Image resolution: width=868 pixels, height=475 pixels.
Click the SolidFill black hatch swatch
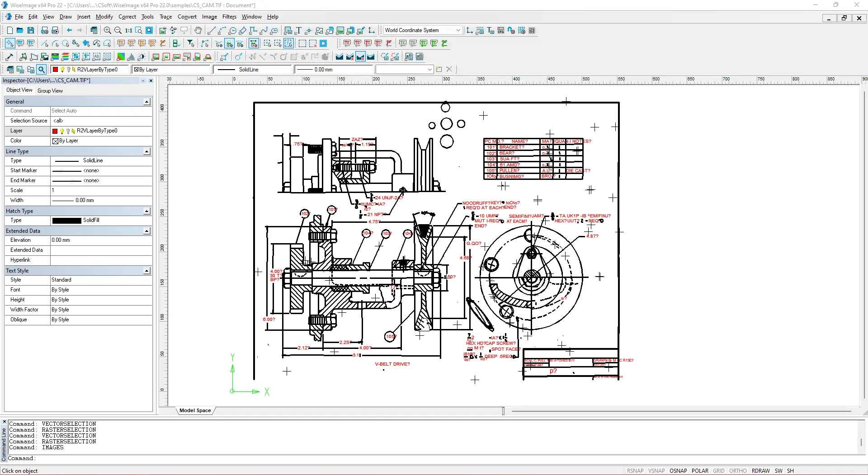click(66, 220)
